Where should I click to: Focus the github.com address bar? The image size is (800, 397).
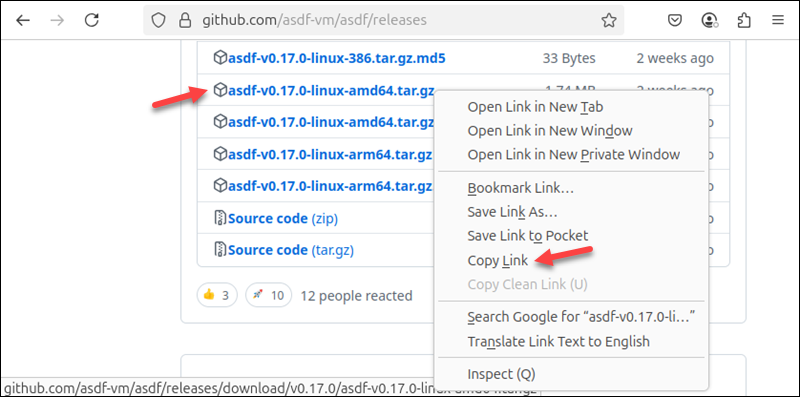click(x=383, y=20)
